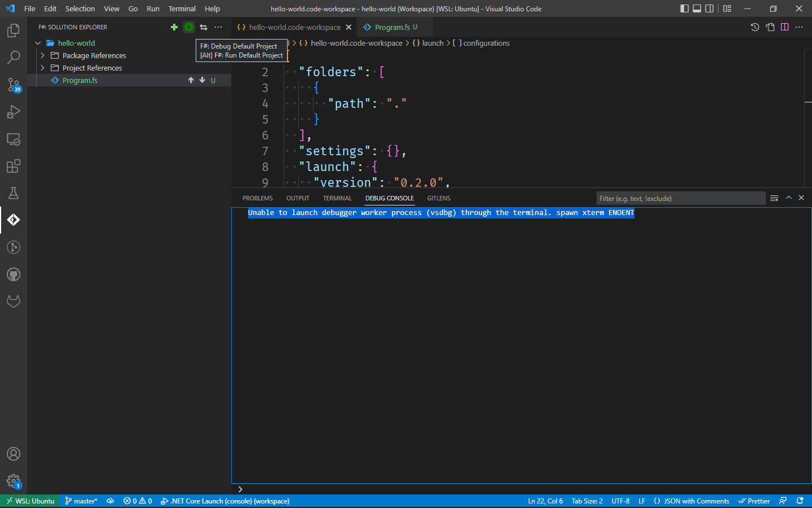Close the bottom panel
The image size is (812, 508).
801,198
